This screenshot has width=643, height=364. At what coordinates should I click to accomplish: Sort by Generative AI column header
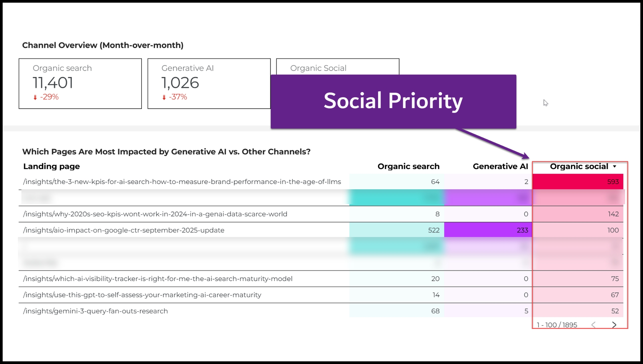pyautogui.click(x=500, y=166)
